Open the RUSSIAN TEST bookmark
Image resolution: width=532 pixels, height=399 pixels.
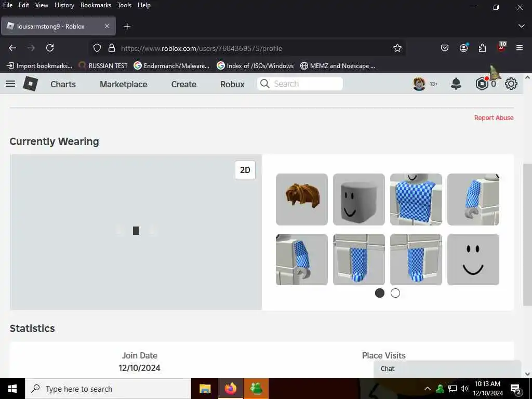(x=103, y=66)
